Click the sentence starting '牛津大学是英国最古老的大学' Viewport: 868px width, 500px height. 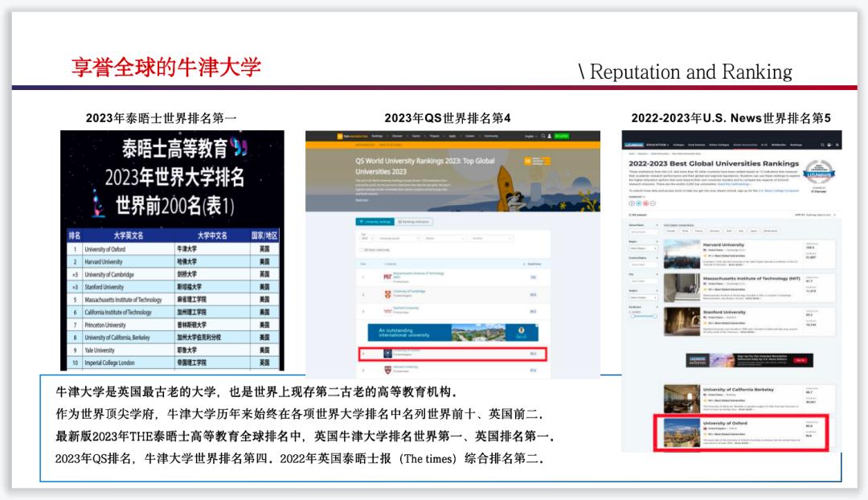tap(257, 392)
